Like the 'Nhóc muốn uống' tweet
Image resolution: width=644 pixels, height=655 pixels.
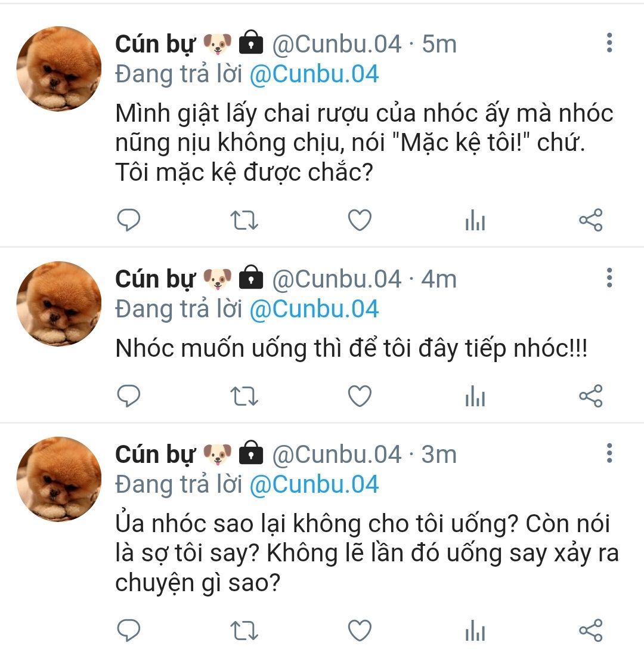(x=360, y=396)
